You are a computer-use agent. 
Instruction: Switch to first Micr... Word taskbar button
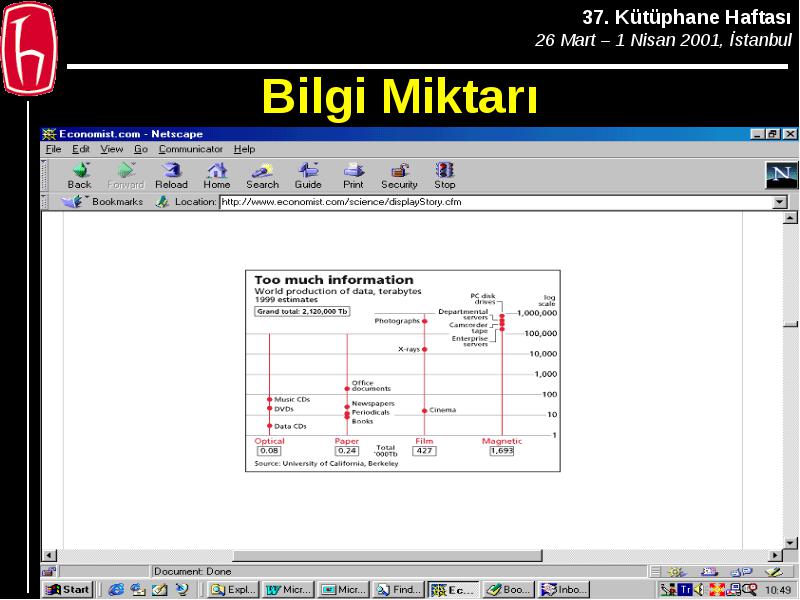289,590
